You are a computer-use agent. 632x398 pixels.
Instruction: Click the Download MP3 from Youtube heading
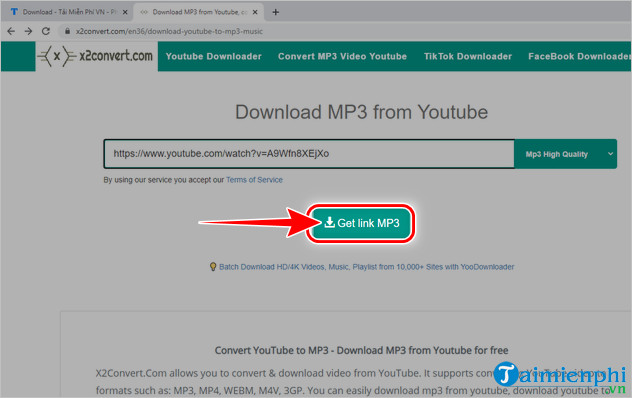pos(361,112)
